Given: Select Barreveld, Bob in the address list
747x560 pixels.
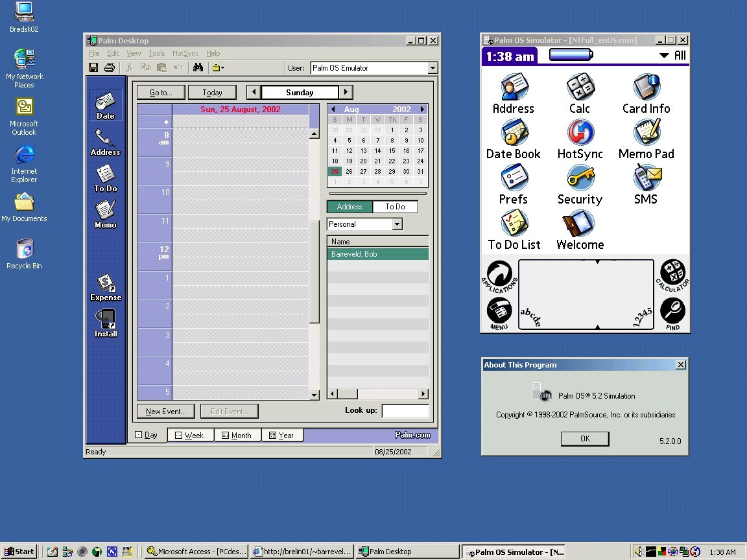Looking at the screenshot, I should point(378,254).
